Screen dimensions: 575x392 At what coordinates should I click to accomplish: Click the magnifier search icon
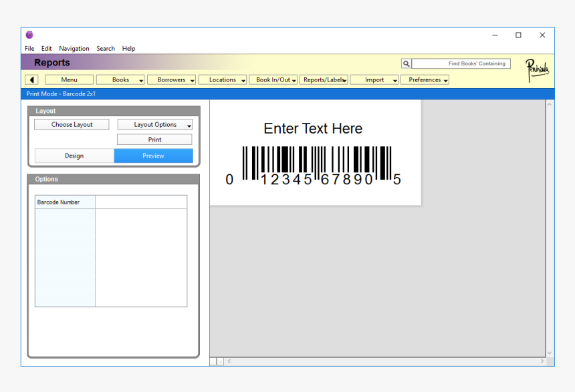coord(406,63)
